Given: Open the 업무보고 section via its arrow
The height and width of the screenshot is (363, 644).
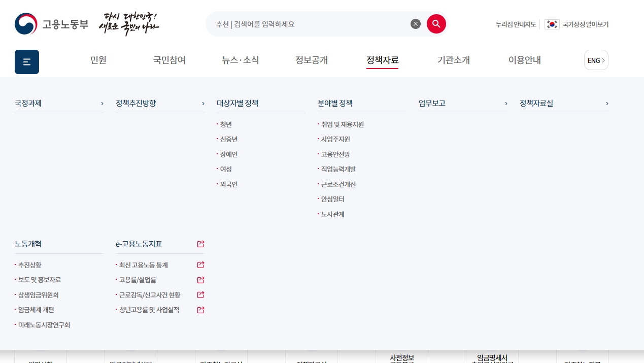Looking at the screenshot, I should 505,103.
